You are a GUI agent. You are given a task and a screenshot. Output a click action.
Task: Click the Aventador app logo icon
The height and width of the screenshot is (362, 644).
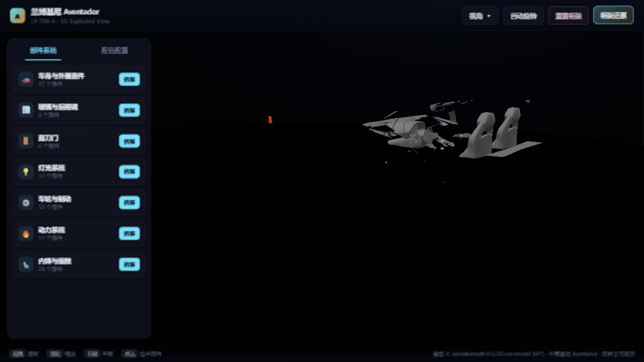[x=18, y=16]
